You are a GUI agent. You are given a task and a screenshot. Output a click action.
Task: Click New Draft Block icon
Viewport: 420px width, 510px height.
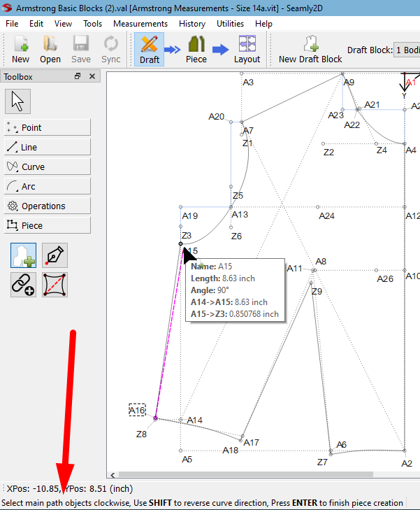310,49
